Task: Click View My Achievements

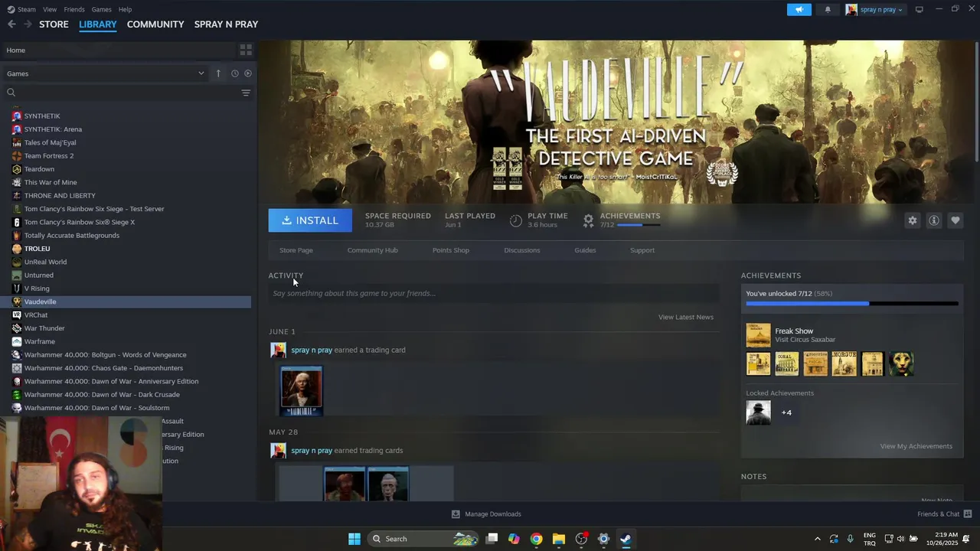Action: (916, 446)
